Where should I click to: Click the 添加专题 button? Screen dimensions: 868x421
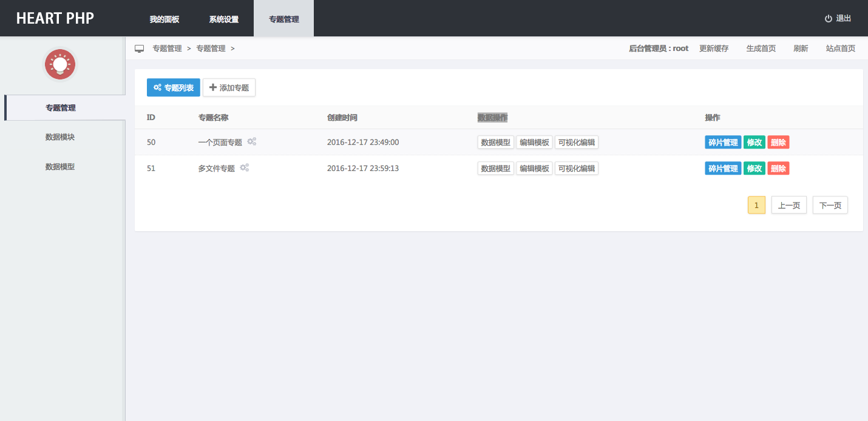click(x=229, y=87)
